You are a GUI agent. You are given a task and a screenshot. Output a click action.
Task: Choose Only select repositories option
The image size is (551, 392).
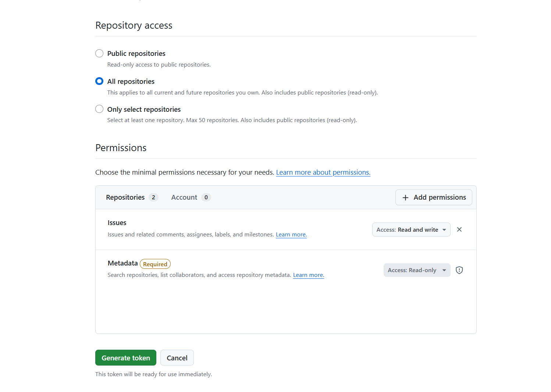click(x=99, y=109)
